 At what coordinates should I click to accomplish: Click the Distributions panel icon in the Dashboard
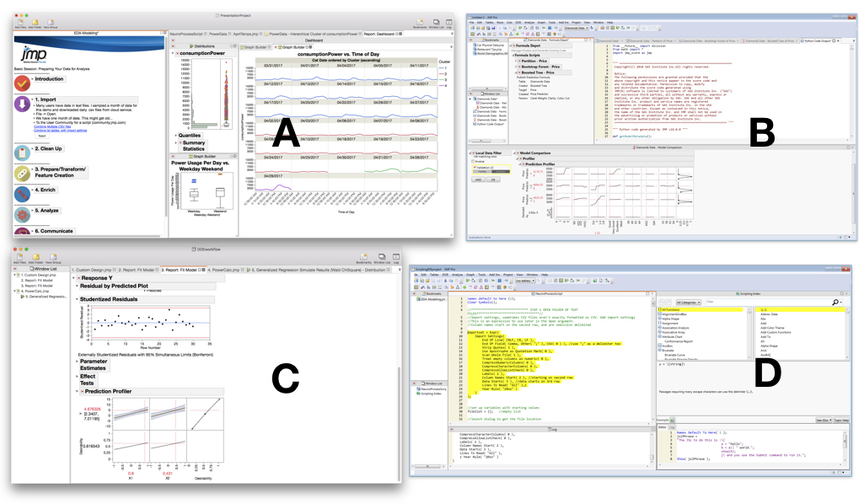tap(194, 46)
